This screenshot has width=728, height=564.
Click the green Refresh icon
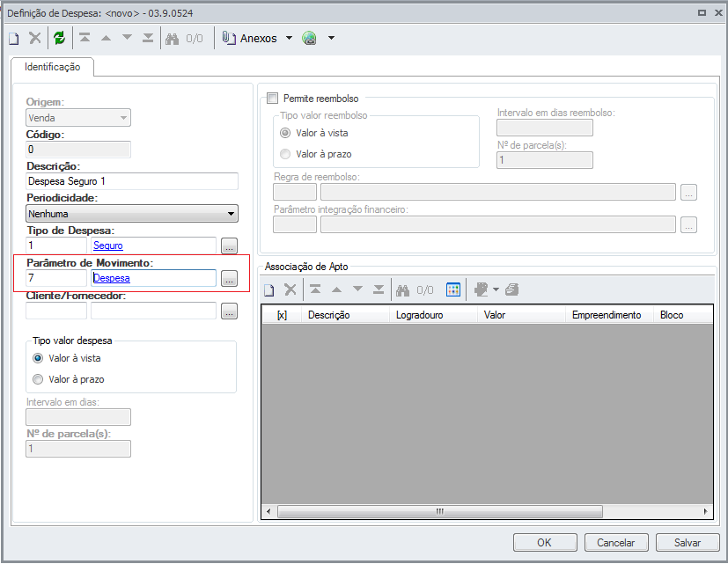coord(60,38)
